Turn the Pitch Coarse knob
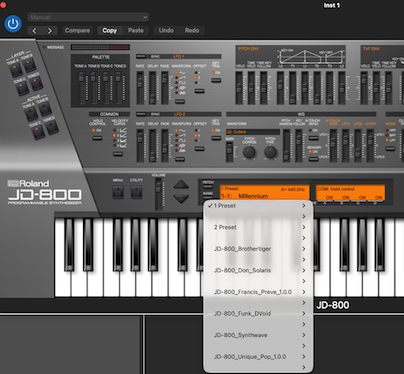 (249, 152)
